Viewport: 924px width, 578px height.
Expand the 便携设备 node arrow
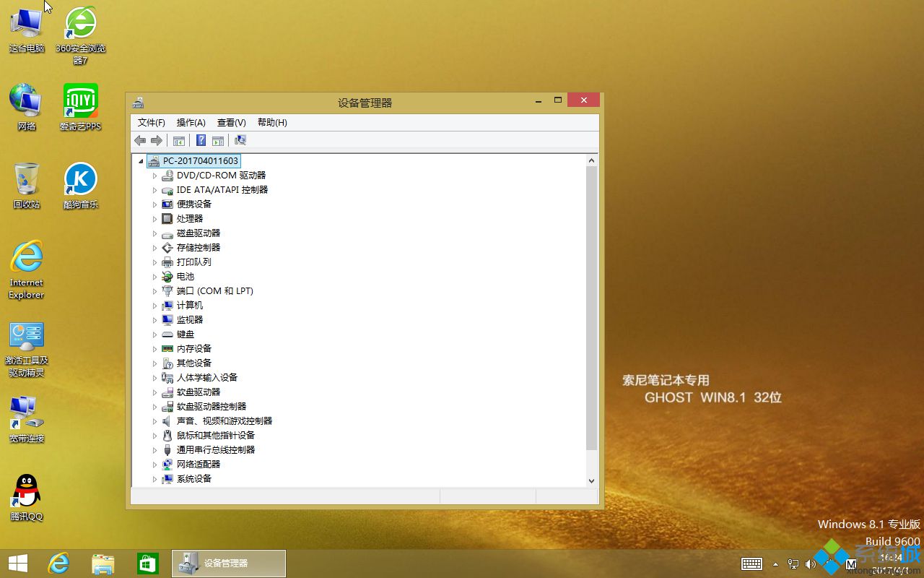click(x=154, y=204)
